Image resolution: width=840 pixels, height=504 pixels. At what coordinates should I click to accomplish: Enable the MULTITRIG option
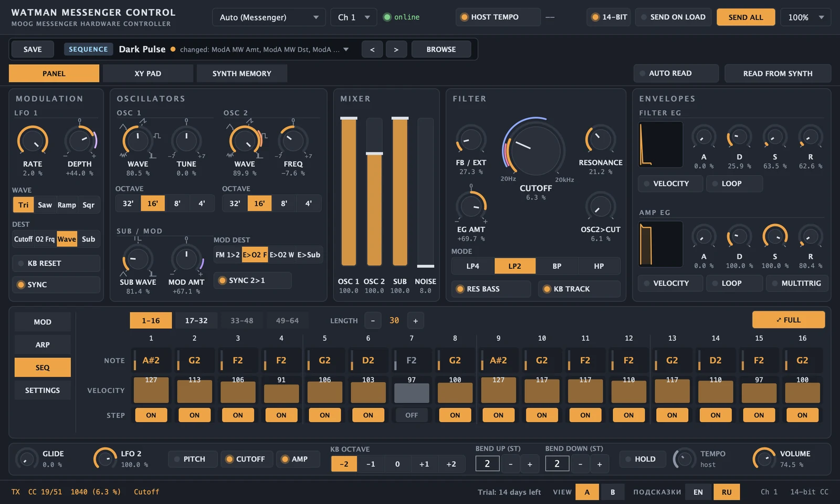[x=797, y=283]
